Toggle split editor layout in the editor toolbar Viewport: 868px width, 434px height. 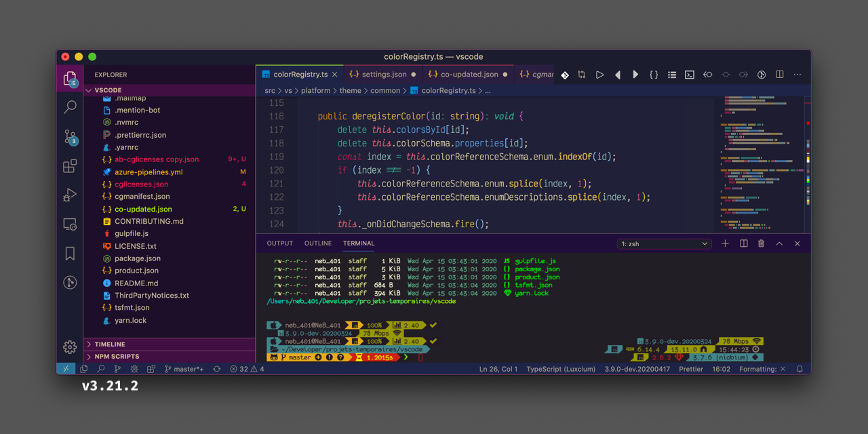click(x=780, y=75)
